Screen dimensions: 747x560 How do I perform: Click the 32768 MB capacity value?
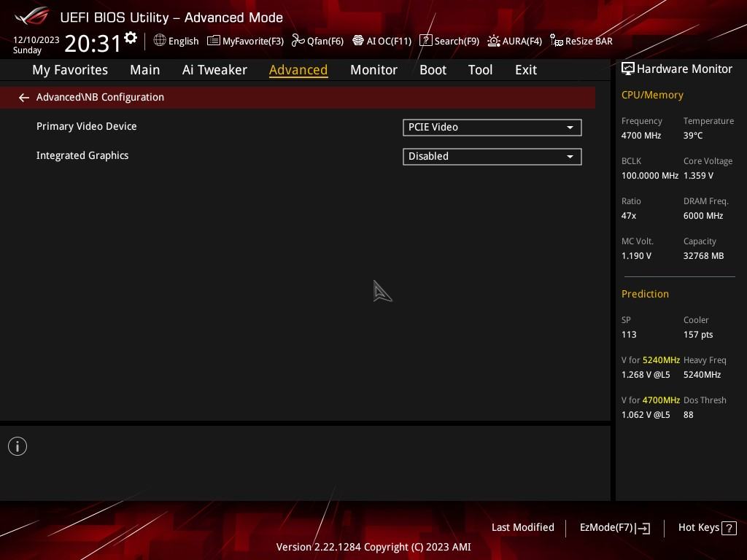tap(703, 256)
